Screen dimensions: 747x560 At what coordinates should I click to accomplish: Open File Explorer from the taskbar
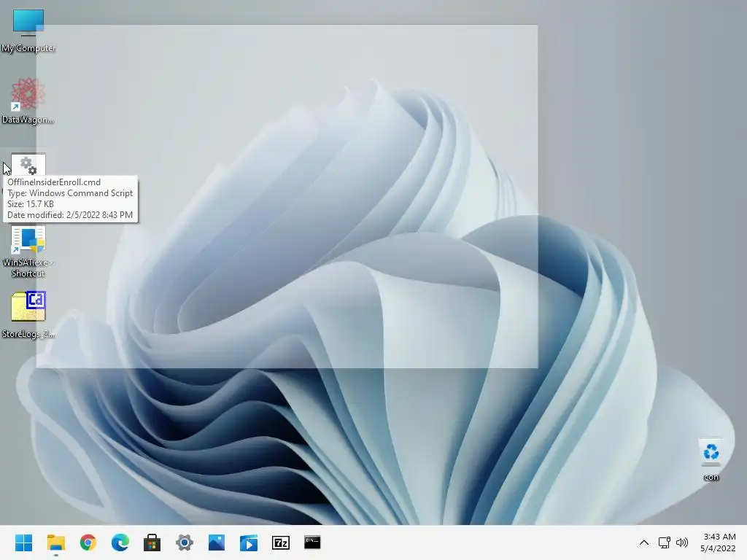55,542
